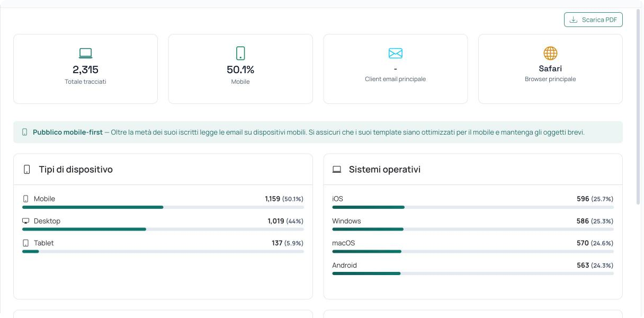This screenshot has height=318, width=644.
Task: Click the Sistemi operativi heading
Action: click(x=384, y=170)
